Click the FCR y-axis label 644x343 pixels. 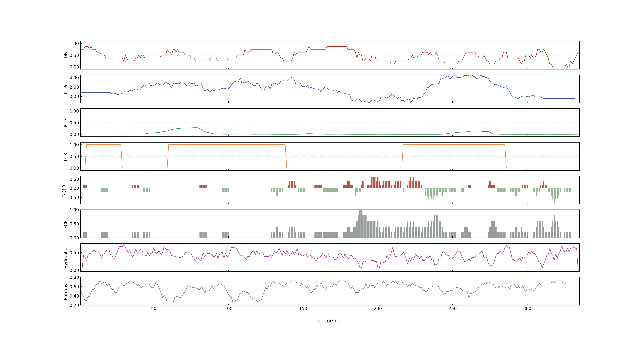[x=66, y=224]
